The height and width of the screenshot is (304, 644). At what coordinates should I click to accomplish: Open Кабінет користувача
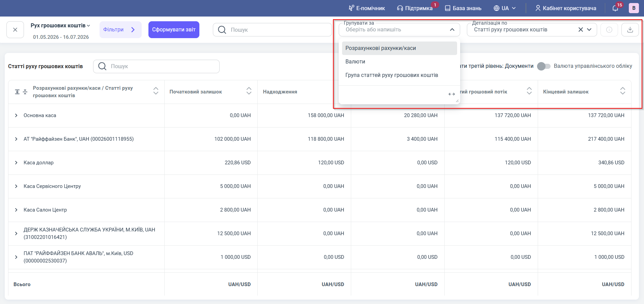click(566, 8)
